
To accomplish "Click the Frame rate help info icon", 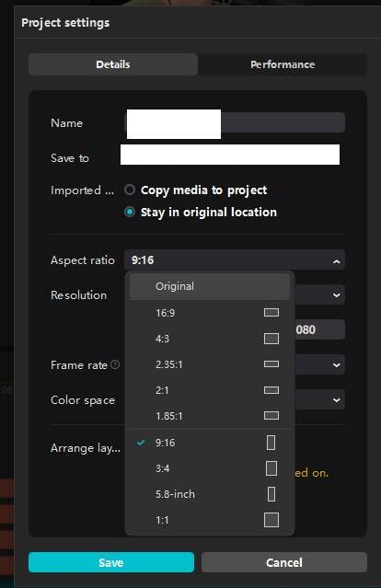I will point(116,364).
